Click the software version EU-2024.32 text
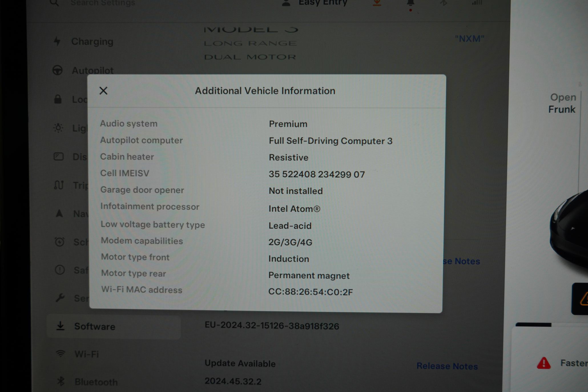This screenshot has height=392, width=588. pos(272,326)
